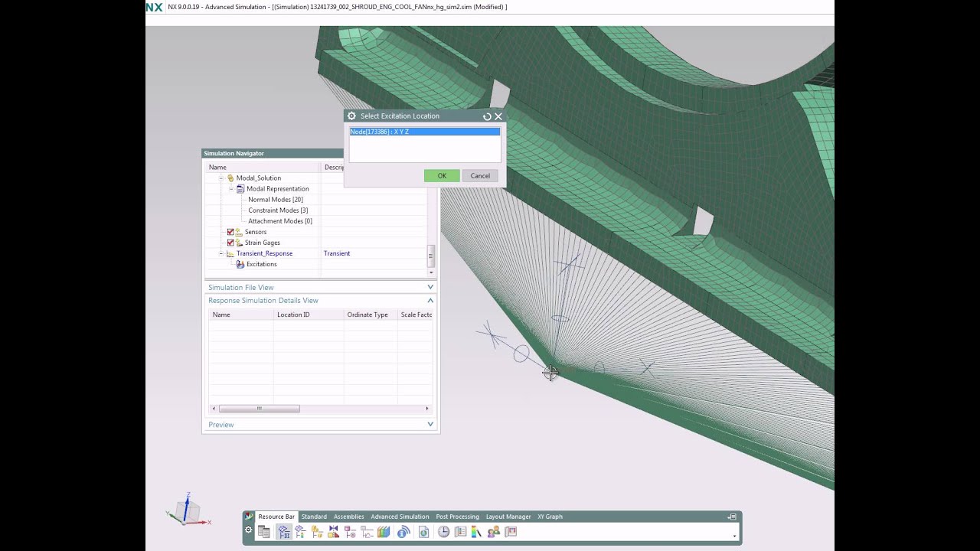Confirm excitation location with OK
980x551 pixels.
pyautogui.click(x=442, y=176)
